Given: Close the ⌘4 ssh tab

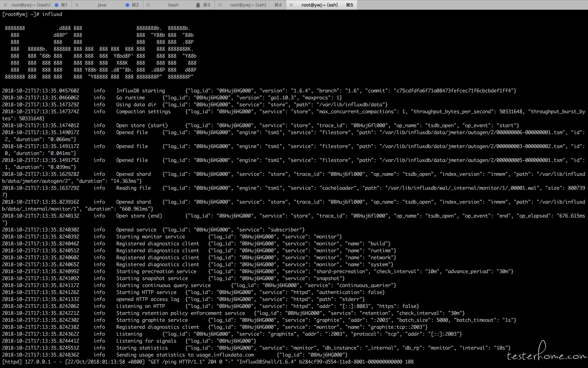Looking at the screenshot, I should pos(220,5).
